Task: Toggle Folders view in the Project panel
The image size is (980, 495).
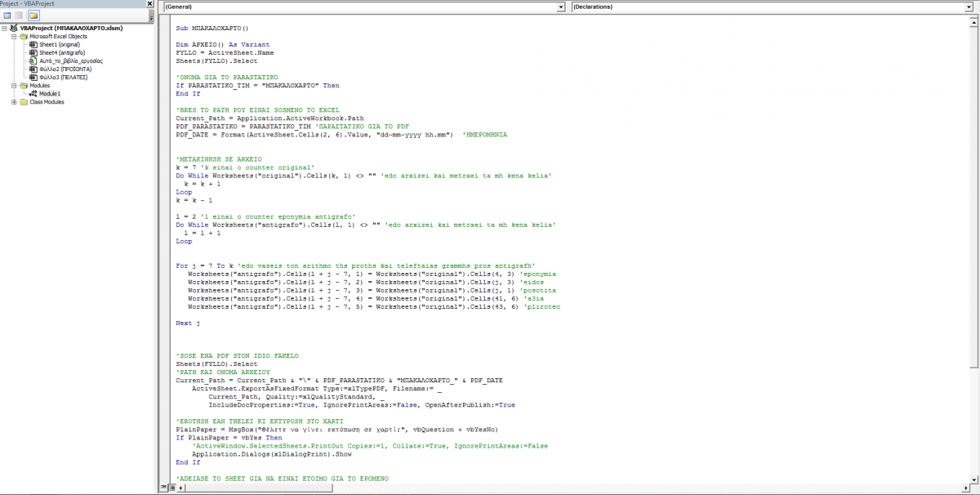Action: pyautogui.click(x=33, y=16)
